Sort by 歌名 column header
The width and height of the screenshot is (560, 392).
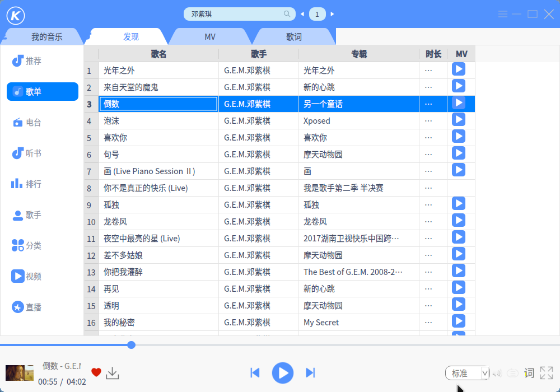coord(158,54)
